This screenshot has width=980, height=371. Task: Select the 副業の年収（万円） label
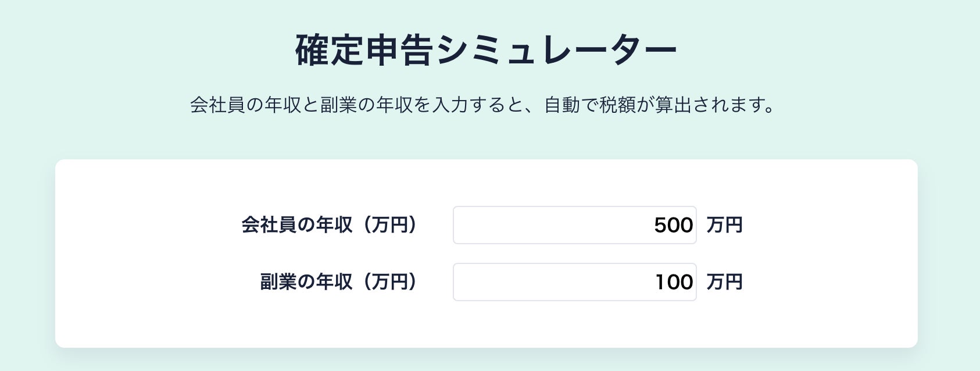(339, 282)
